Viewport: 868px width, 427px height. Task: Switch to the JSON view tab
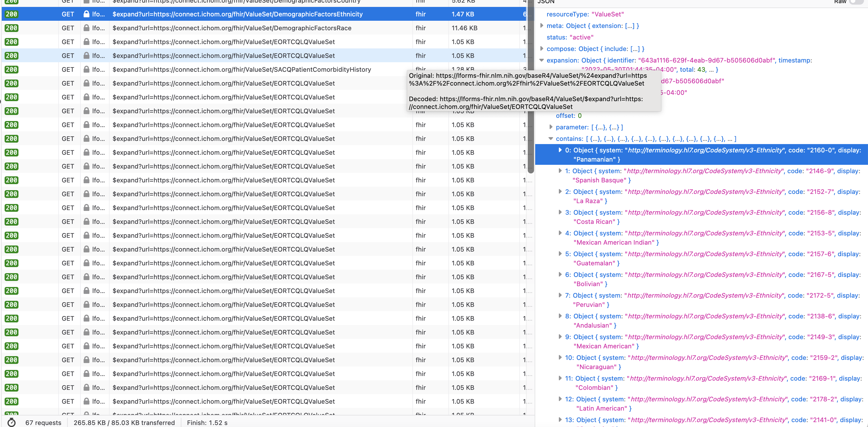click(x=546, y=2)
